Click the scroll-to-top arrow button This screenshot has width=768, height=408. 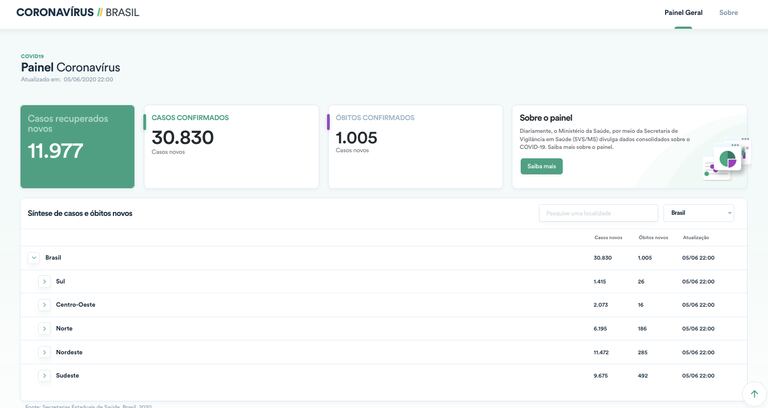click(754, 394)
